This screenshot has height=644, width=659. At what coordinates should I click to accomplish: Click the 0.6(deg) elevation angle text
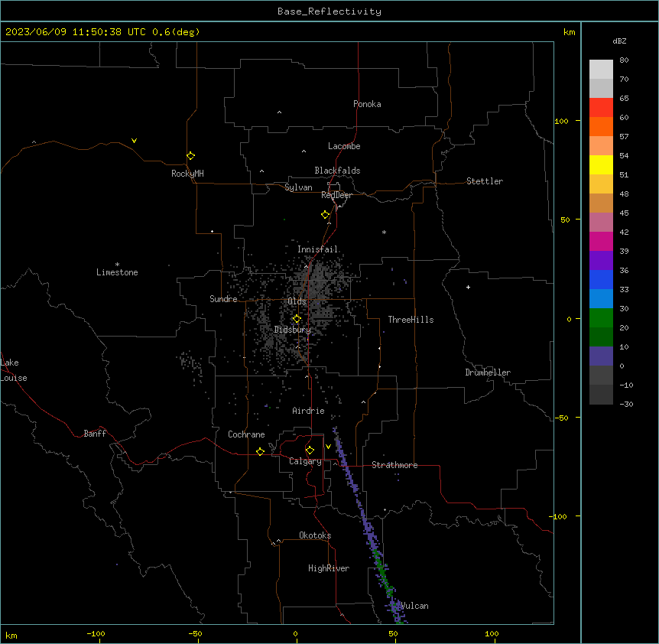tap(176, 32)
